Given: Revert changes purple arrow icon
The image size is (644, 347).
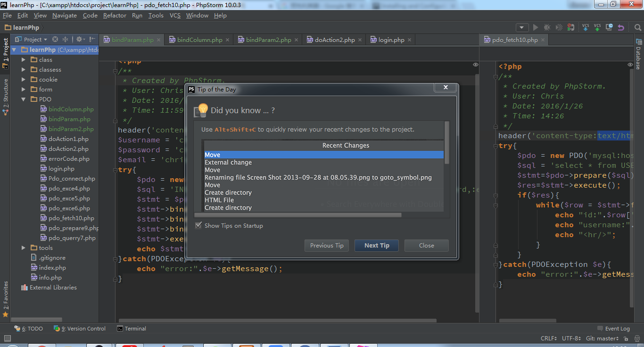Looking at the screenshot, I should [x=621, y=28].
